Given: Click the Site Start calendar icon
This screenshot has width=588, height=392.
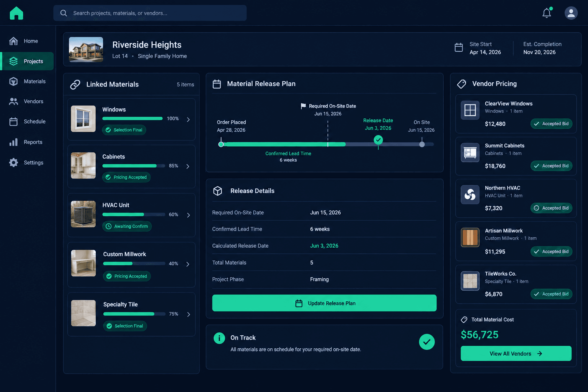Looking at the screenshot, I should coord(459,47).
